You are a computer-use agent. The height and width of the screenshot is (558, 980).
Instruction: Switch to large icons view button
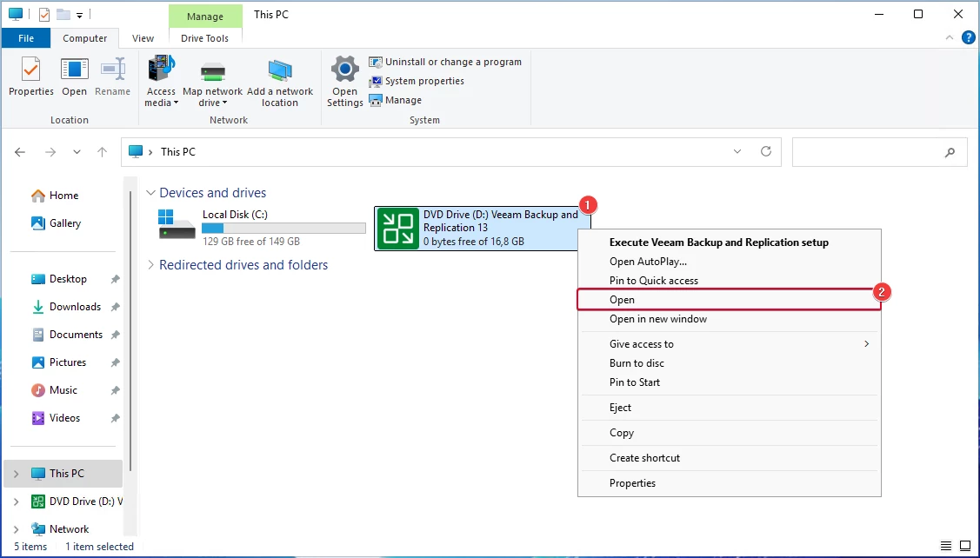965,546
